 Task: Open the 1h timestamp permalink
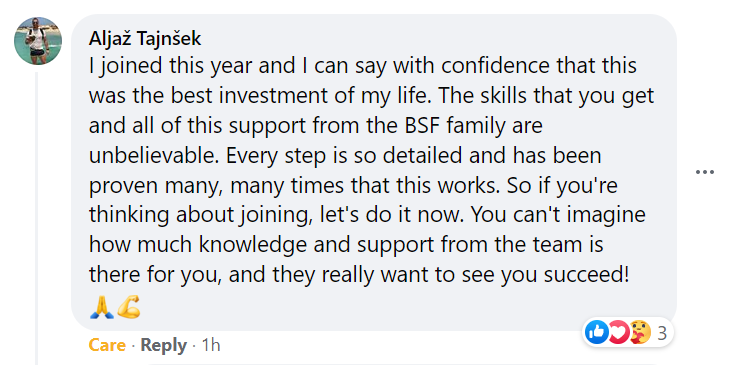tap(211, 345)
